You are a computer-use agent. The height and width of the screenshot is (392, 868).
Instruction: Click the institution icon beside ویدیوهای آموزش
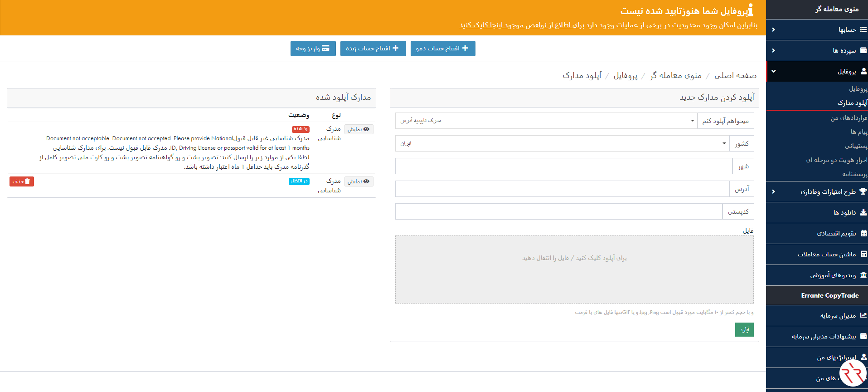[863, 275]
